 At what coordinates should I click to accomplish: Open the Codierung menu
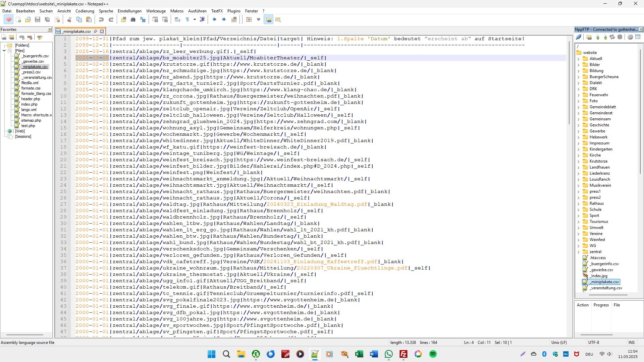click(85, 11)
